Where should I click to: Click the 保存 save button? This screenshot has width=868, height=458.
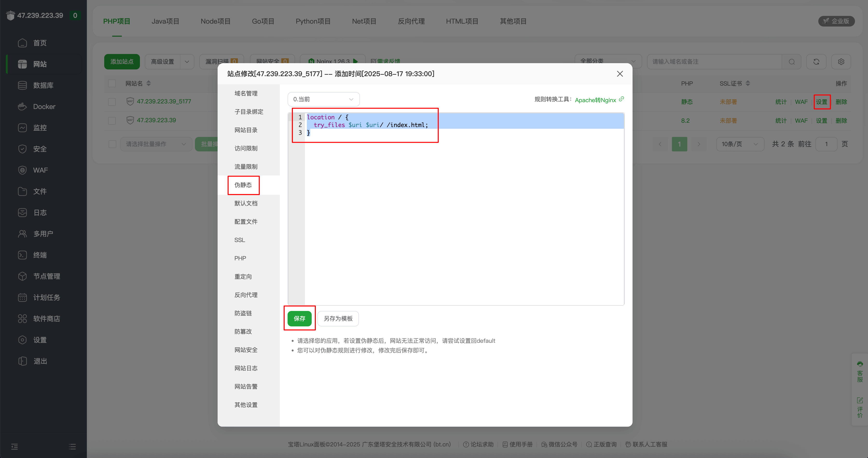[x=299, y=318]
